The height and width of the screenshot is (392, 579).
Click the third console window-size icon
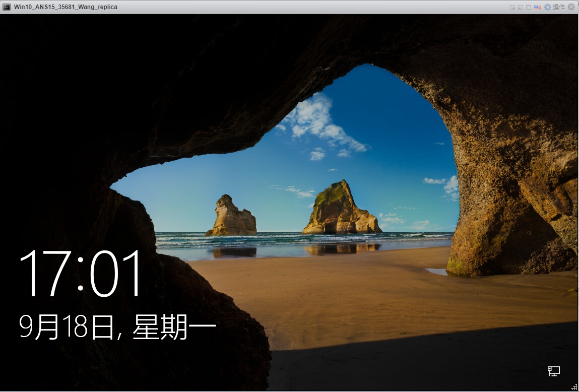point(529,8)
